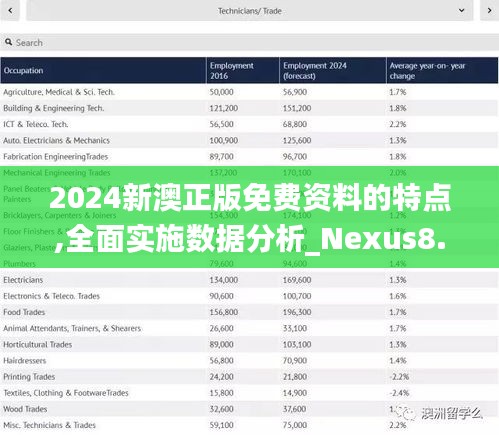The width and height of the screenshot is (499, 435).
Task: Sort by Average year-on-year change header
Action: pos(442,70)
